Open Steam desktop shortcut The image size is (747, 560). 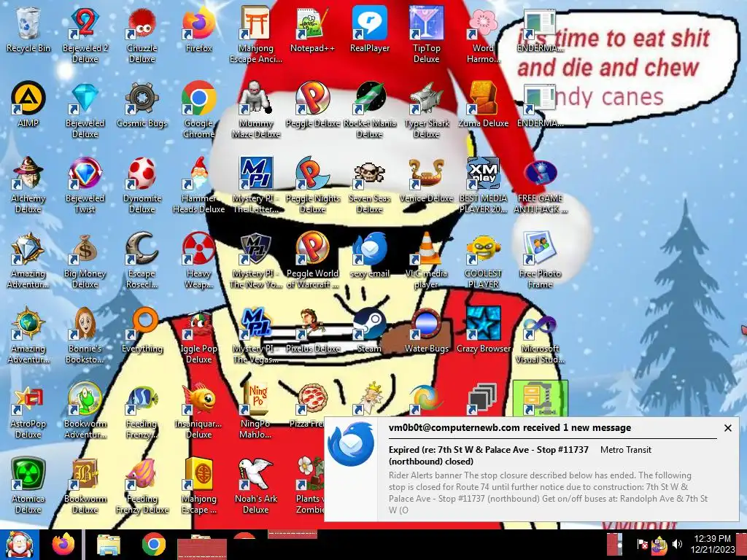coord(370,330)
